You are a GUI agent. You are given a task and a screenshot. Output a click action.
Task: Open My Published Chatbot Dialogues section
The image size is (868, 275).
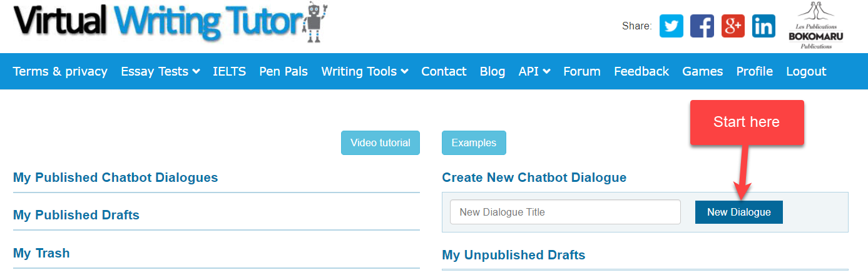115,177
